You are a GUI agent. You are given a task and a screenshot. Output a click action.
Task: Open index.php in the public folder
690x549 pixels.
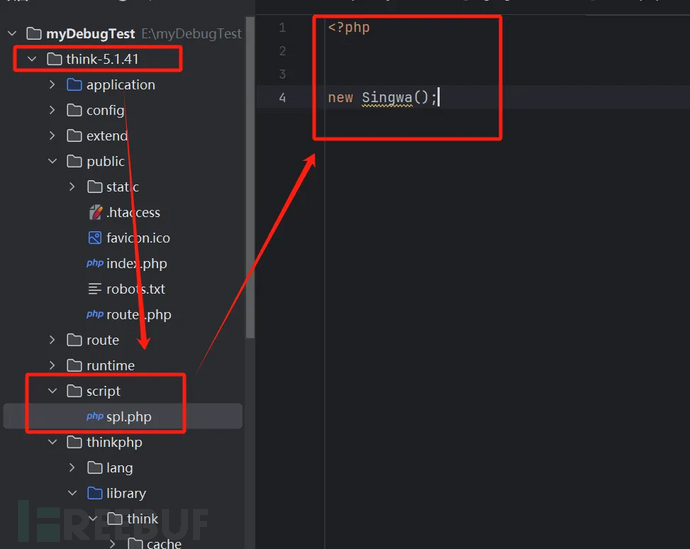coord(136,264)
